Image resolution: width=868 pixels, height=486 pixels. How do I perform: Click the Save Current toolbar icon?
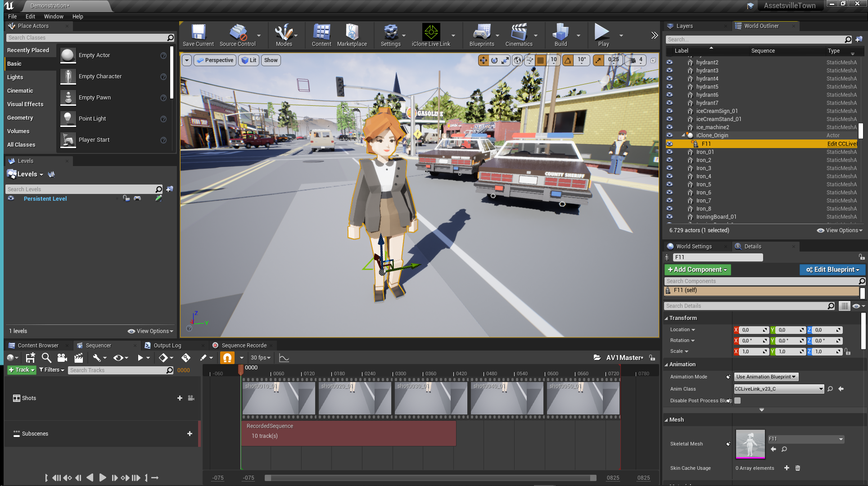[x=198, y=35]
